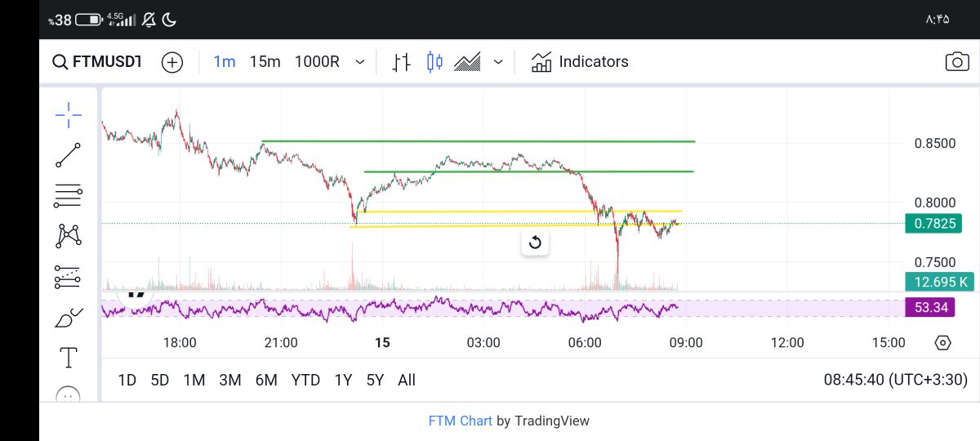Add symbol with the plus icon

172,62
